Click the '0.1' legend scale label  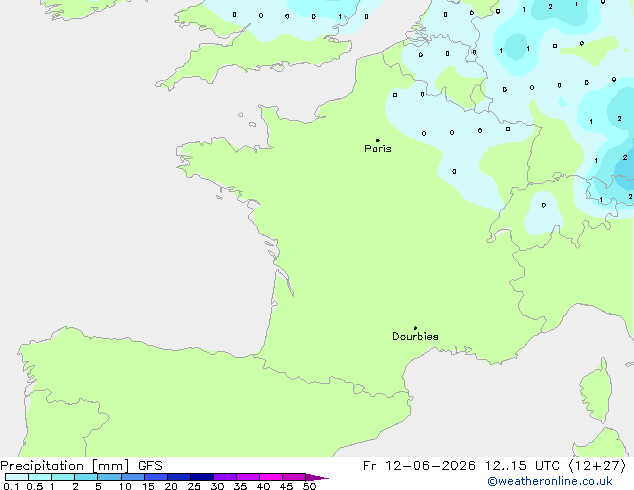(11, 486)
